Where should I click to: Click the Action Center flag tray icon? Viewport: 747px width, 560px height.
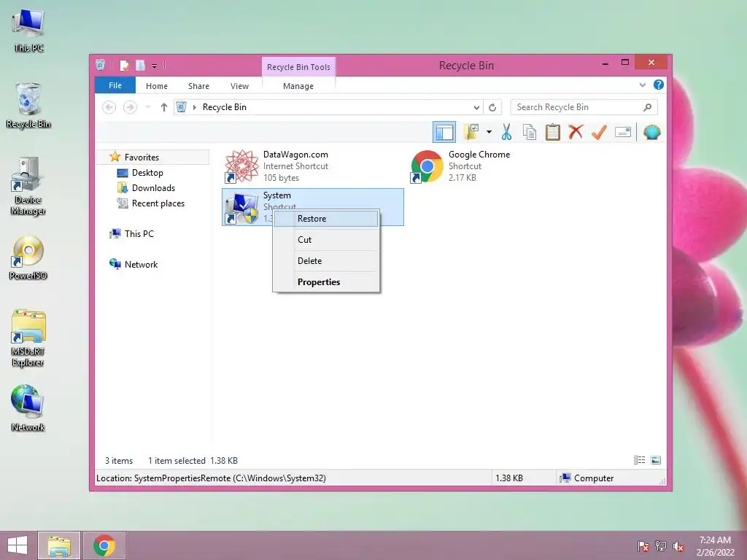(643, 546)
